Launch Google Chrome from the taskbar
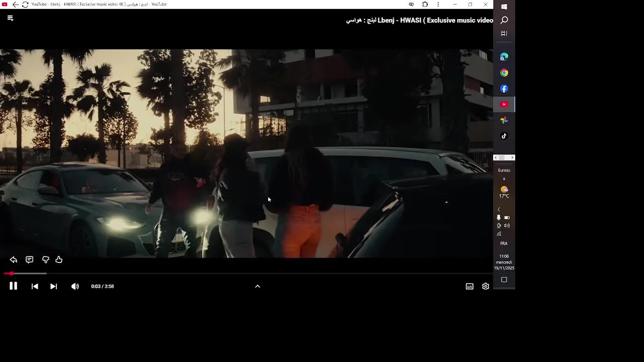 tap(504, 73)
